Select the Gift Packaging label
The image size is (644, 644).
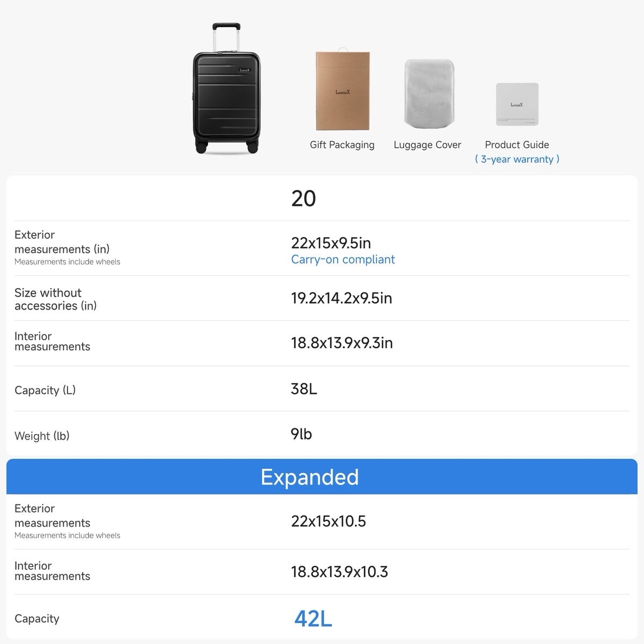point(342,145)
